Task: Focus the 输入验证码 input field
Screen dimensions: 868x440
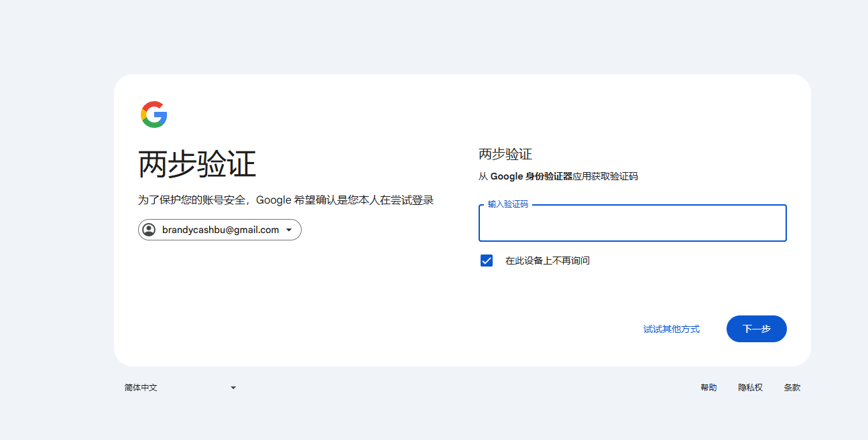Action: pyautogui.click(x=632, y=225)
